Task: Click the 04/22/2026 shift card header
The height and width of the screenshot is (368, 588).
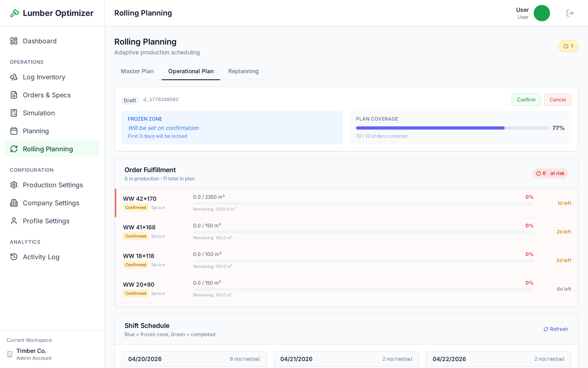Action: [498, 359]
